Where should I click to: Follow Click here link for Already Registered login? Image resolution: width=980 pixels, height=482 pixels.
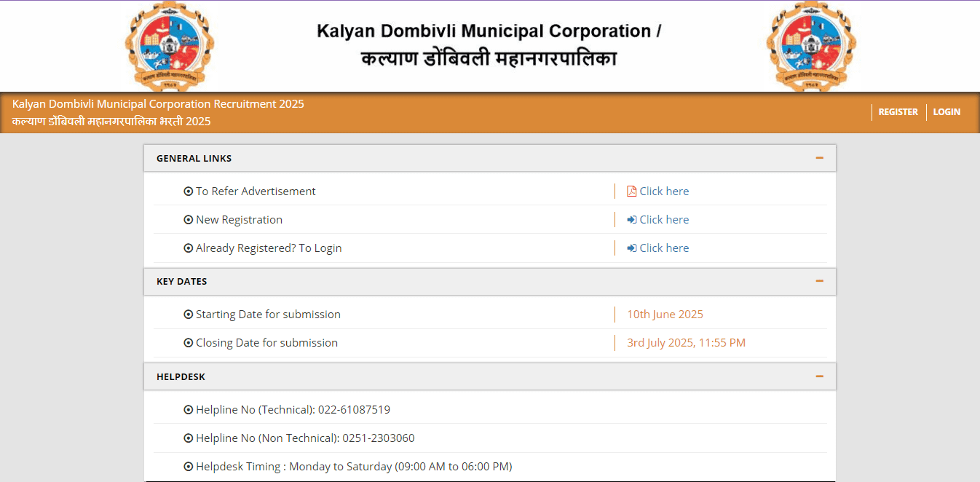point(664,248)
